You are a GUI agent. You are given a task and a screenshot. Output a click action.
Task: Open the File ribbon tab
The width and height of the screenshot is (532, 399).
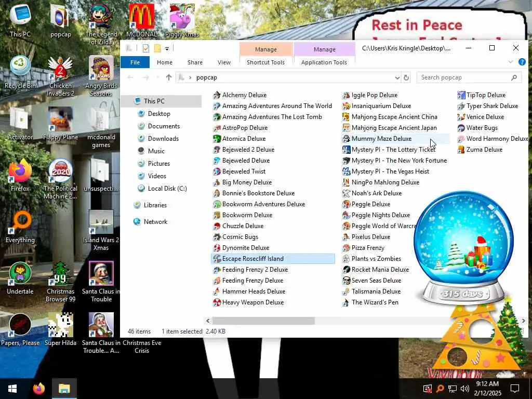tap(135, 62)
